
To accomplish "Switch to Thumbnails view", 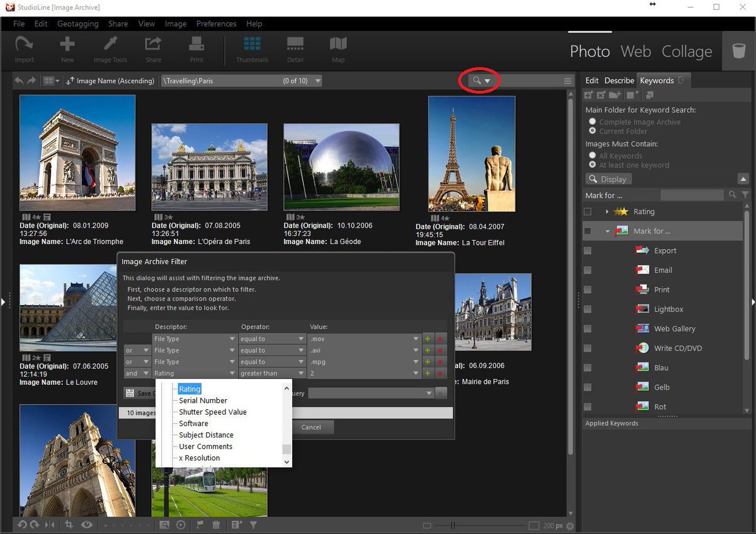I will tap(252, 49).
